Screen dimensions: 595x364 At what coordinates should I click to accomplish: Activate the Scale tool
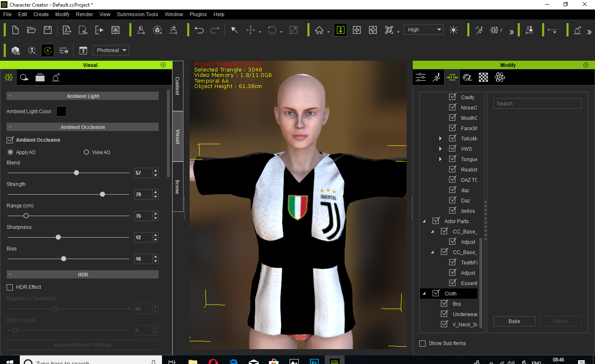click(293, 30)
